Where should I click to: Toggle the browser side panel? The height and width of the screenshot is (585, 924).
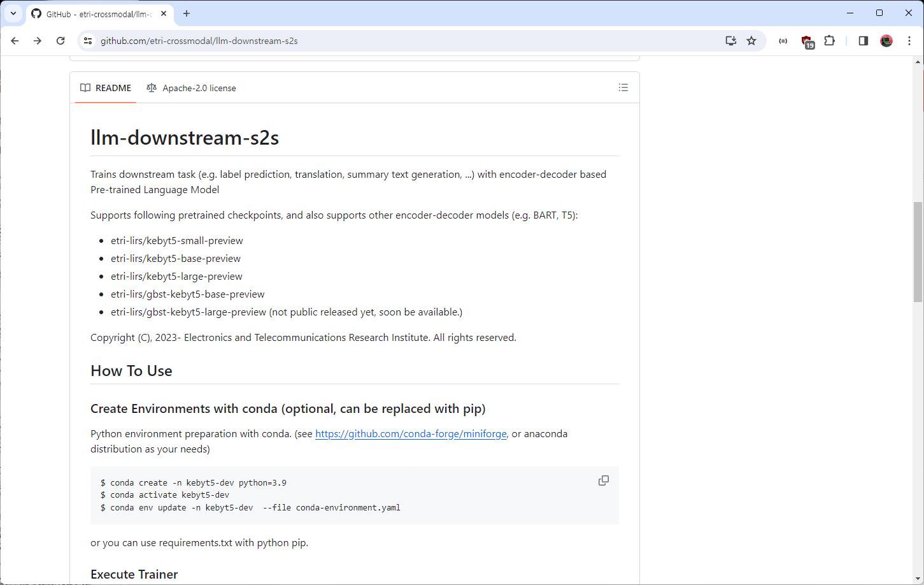click(x=863, y=41)
